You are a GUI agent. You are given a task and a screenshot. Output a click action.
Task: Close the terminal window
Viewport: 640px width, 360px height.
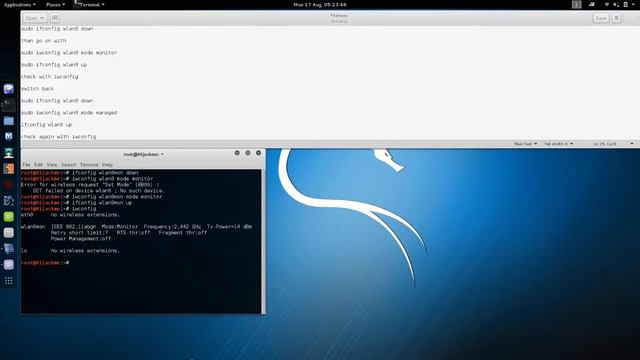[x=258, y=153]
